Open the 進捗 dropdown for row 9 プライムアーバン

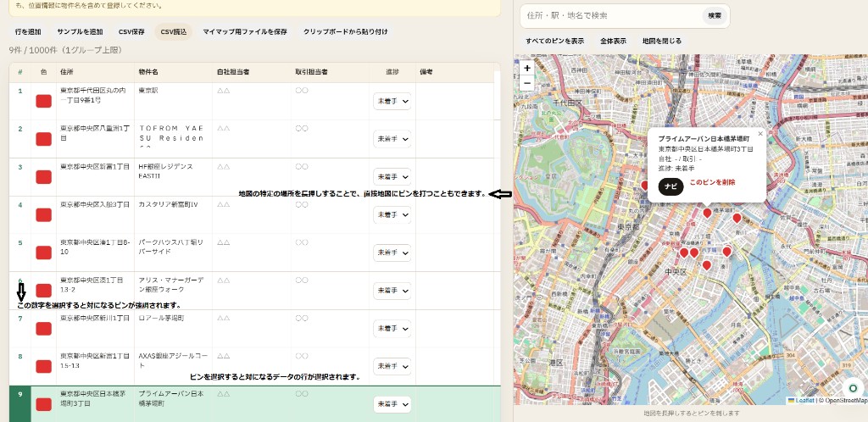pyautogui.click(x=392, y=404)
